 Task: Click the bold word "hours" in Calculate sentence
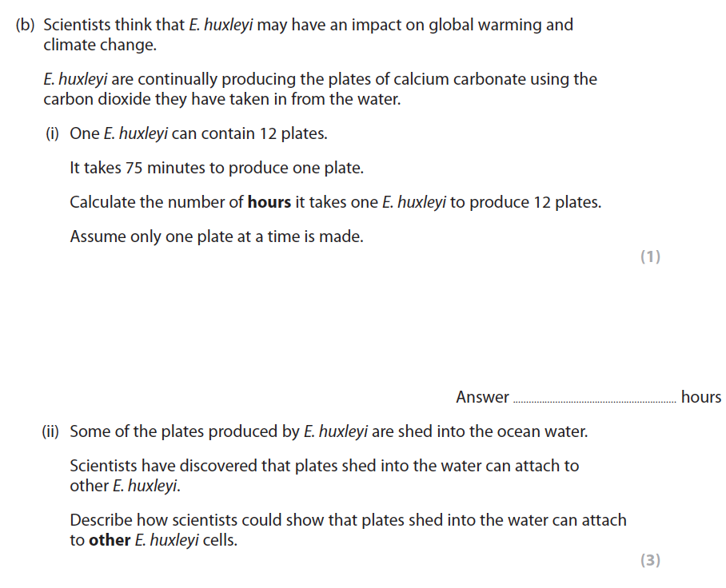[x=269, y=202]
